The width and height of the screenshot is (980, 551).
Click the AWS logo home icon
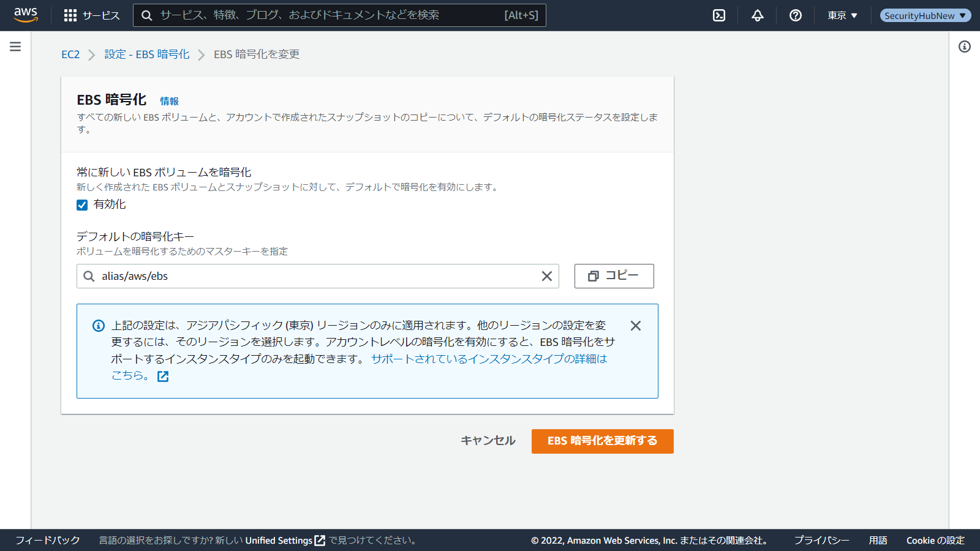click(26, 15)
